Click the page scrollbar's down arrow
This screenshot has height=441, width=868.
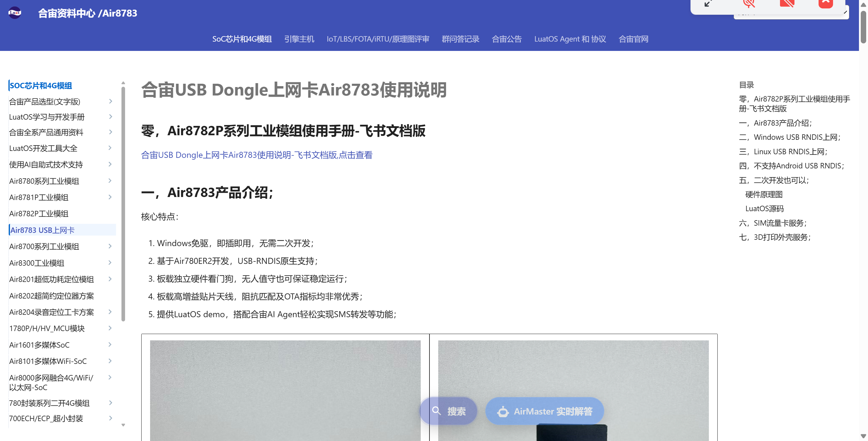point(863,436)
